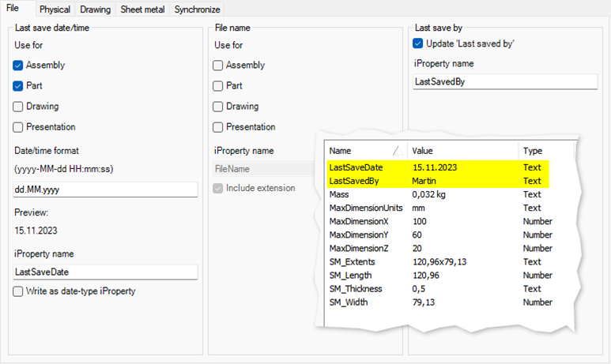Click the LastSavedBy iProperty name field

(505, 81)
